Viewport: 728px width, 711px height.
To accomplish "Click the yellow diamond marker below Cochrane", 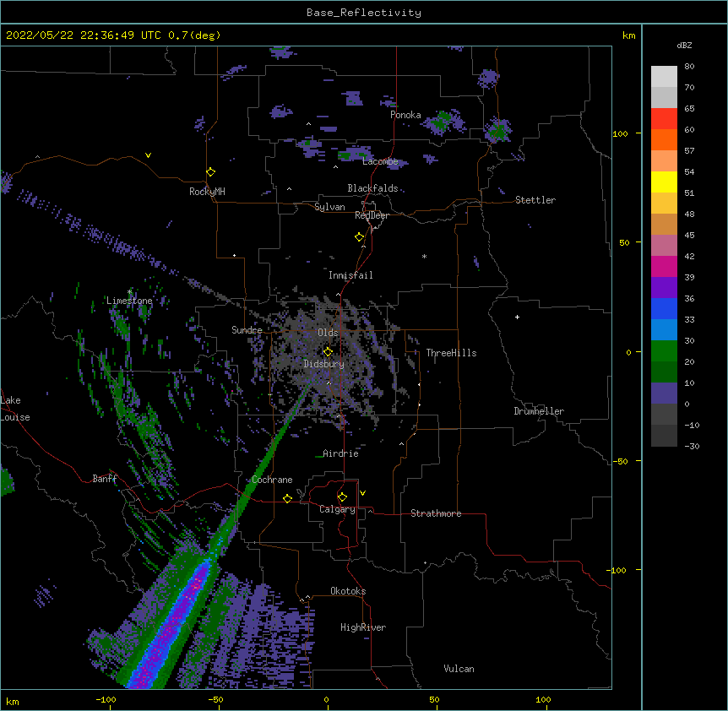I will point(287,498).
